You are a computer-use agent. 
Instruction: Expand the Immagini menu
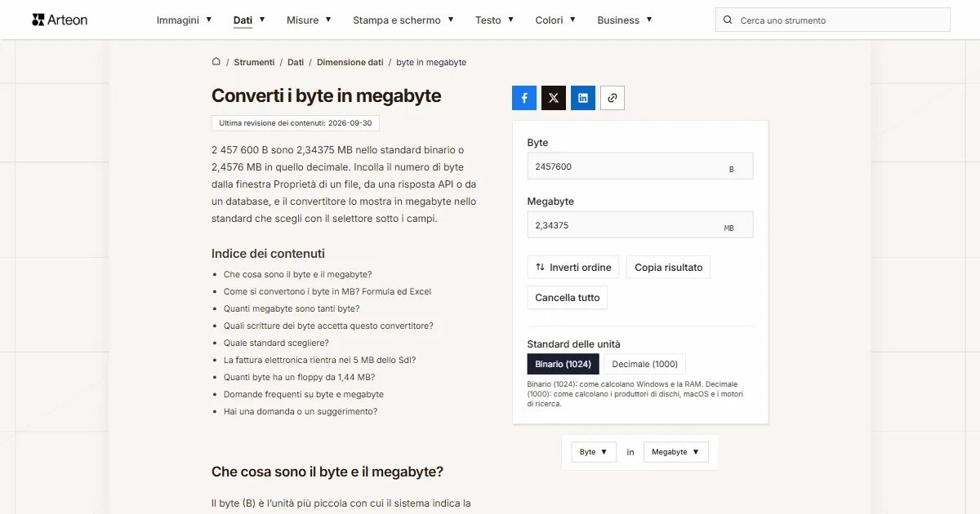pos(185,20)
